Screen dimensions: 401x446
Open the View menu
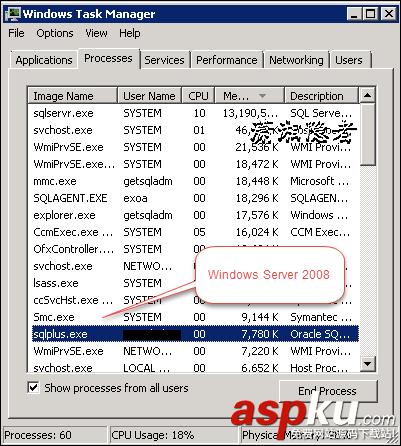[96, 33]
